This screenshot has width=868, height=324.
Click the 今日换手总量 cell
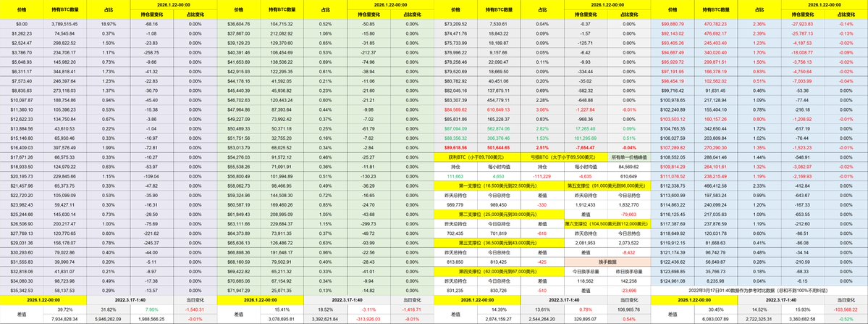[586, 270]
